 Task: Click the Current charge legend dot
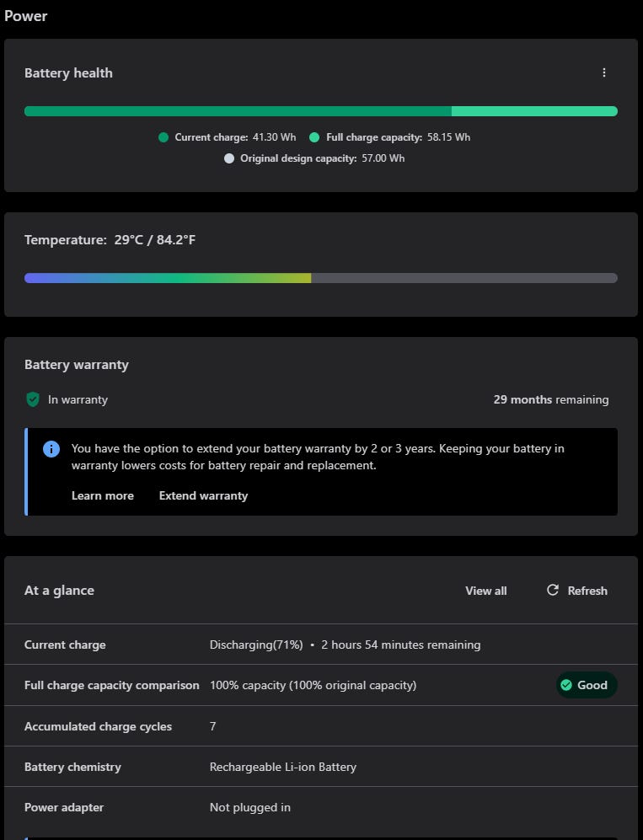click(163, 137)
